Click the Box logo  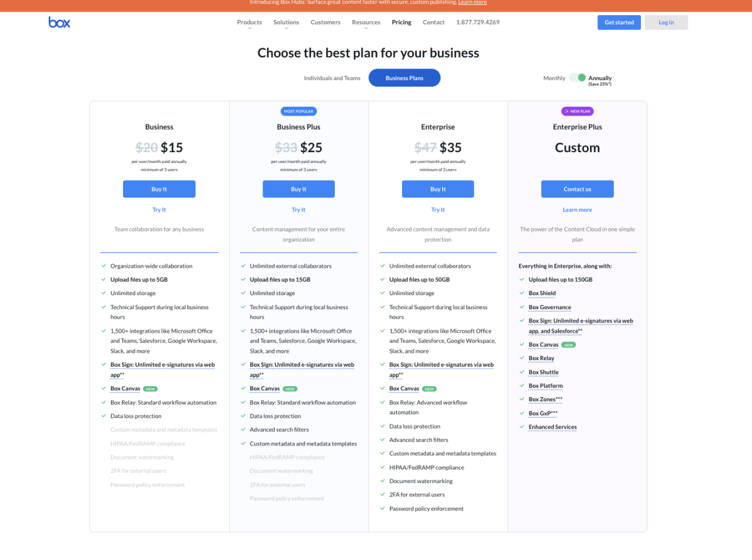(59, 22)
